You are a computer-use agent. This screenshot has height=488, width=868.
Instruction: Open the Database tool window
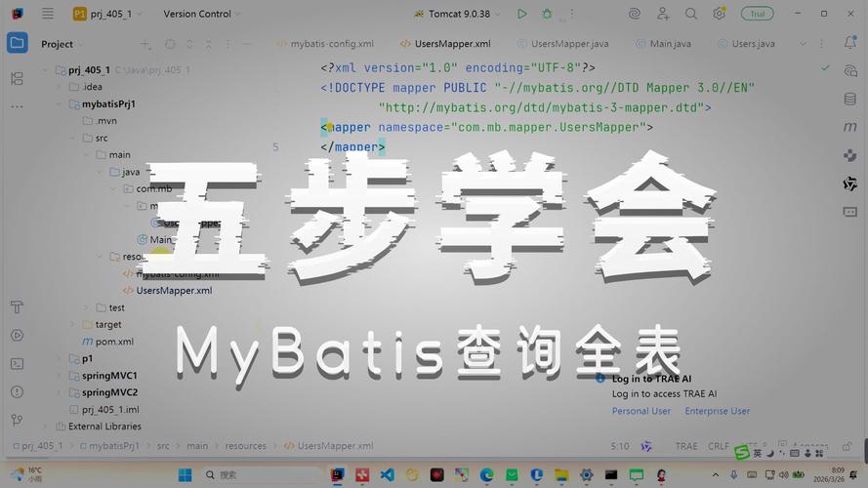coord(850,99)
